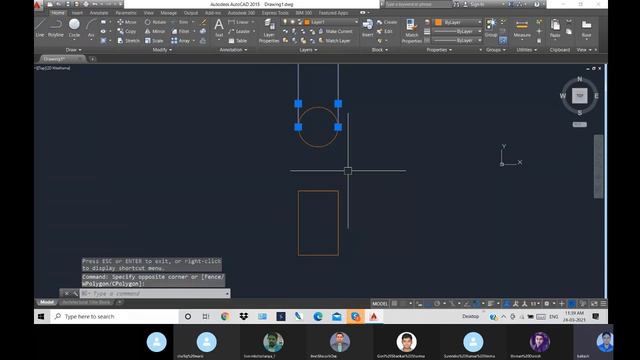Switch to the Model layout tab

tap(47, 302)
